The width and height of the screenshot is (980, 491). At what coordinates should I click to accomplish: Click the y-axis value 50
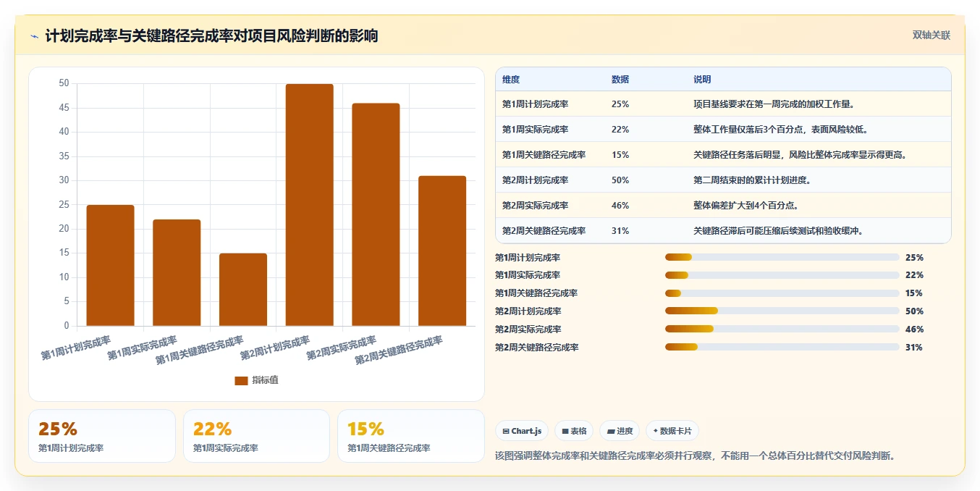64,83
